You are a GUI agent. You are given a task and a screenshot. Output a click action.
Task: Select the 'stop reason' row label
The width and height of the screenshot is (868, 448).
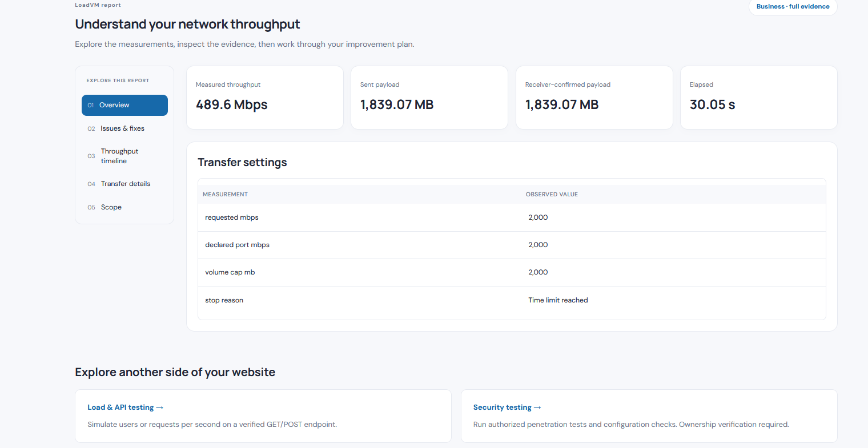pyautogui.click(x=224, y=300)
